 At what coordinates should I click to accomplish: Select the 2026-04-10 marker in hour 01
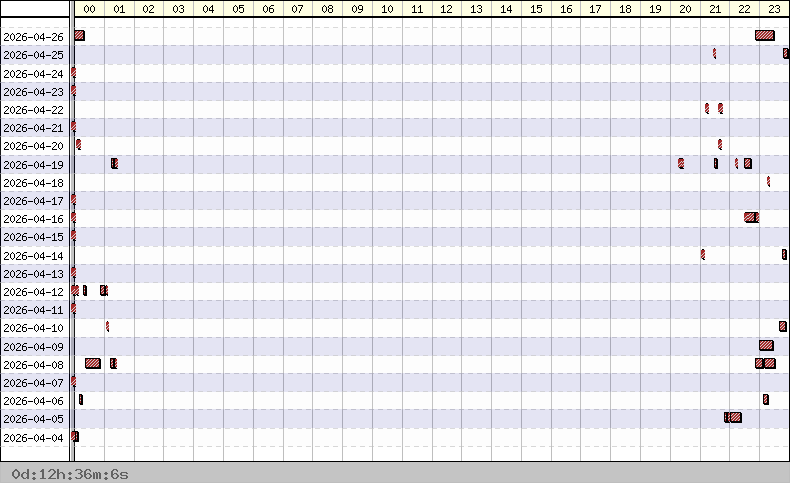click(x=107, y=326)
